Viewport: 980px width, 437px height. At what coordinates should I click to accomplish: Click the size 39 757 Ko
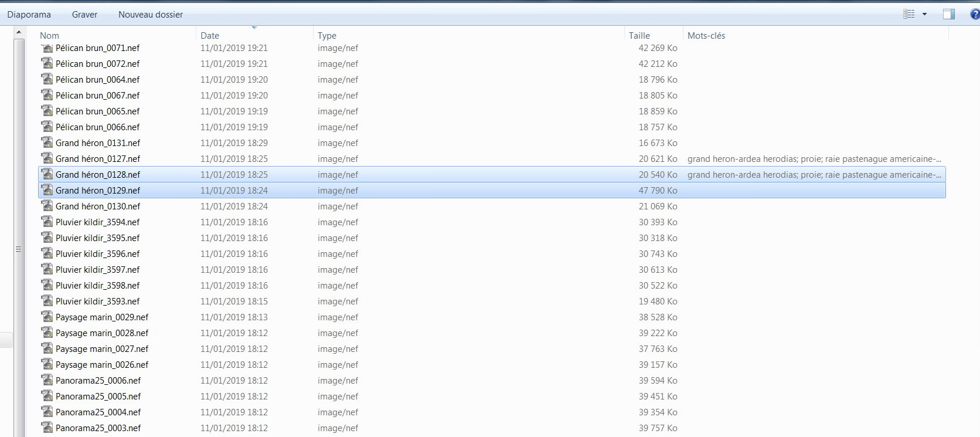[658, 428]
